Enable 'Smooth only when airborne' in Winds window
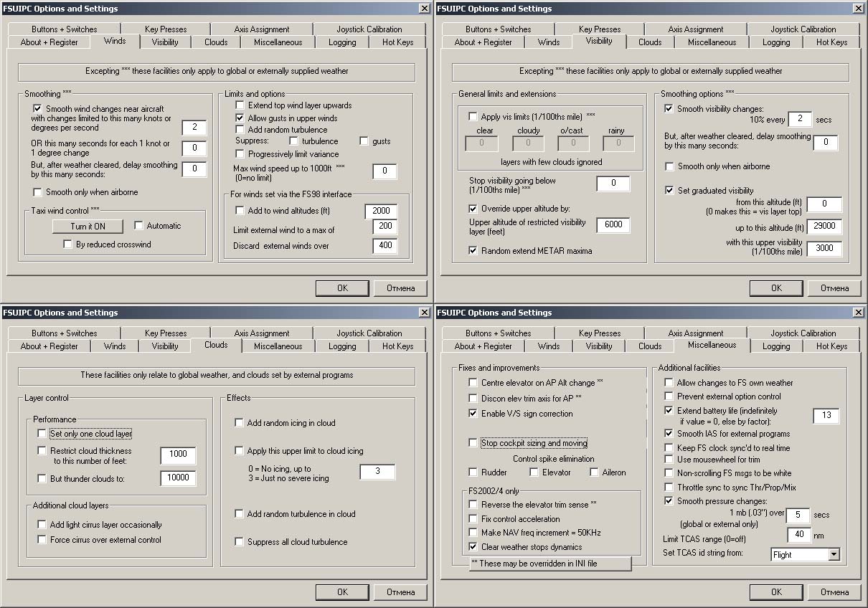This screenshot has width=868, height=608. (38, 192)
